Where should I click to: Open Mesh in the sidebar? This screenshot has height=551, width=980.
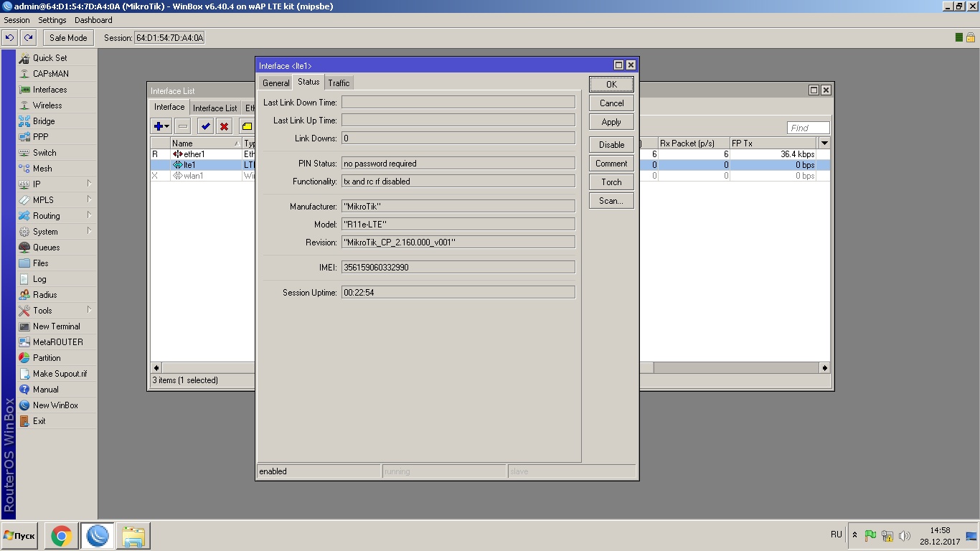coord(57,169)
